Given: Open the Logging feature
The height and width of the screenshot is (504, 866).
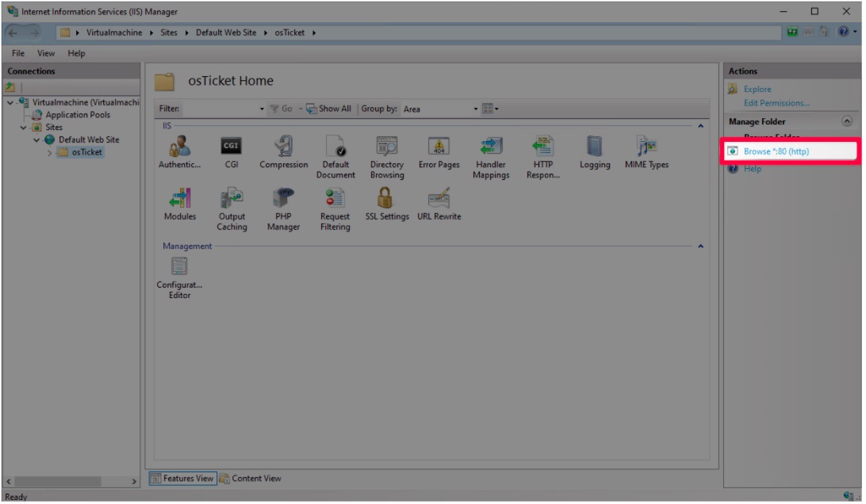Looking at the screenshot, I should pyautogui.click(x=594, y=152).
